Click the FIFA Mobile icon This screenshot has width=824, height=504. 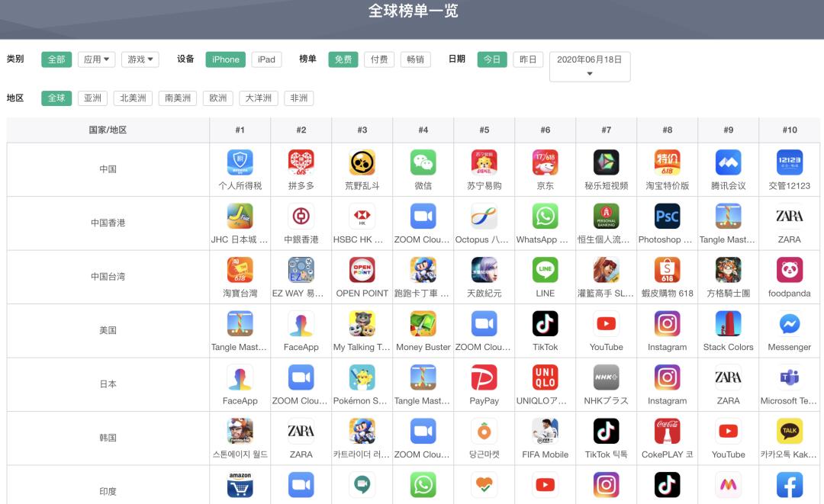click(545, 431)
